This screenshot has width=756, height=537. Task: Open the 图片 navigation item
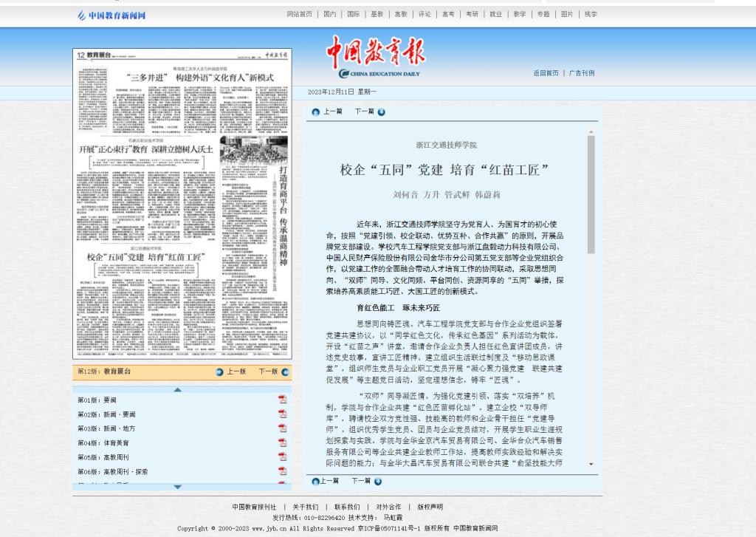pos(568,15)
